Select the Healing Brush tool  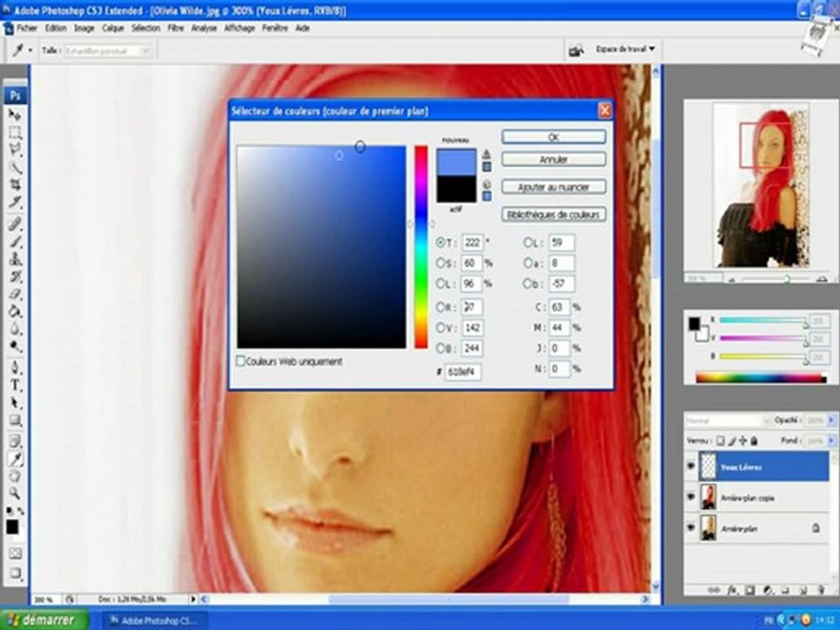[x=15, y=223]
